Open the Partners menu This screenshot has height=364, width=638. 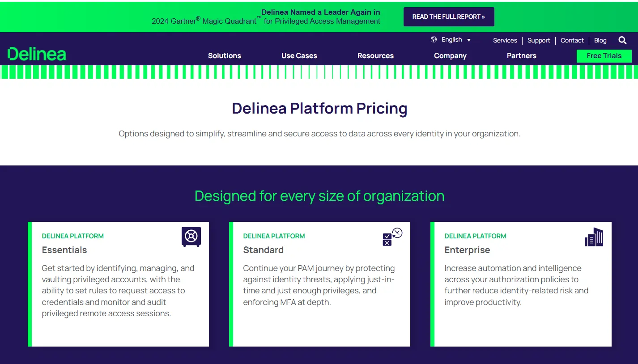pos(521,55)
